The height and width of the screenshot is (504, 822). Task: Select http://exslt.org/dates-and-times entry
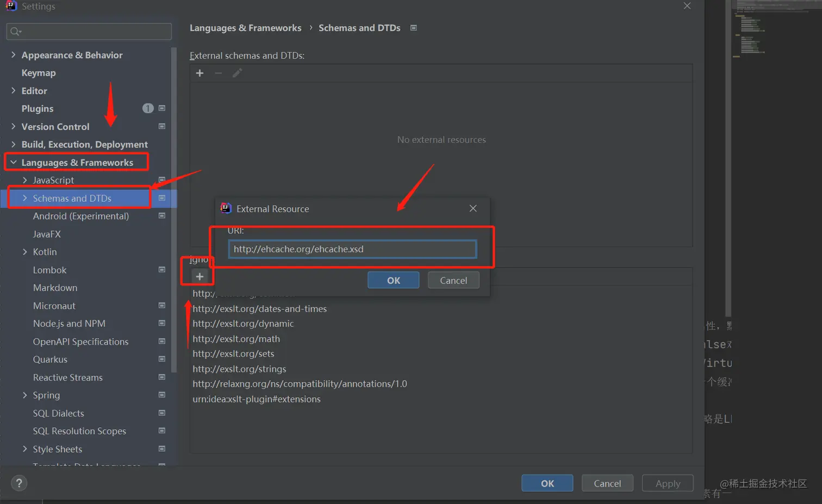click(259, 309)
